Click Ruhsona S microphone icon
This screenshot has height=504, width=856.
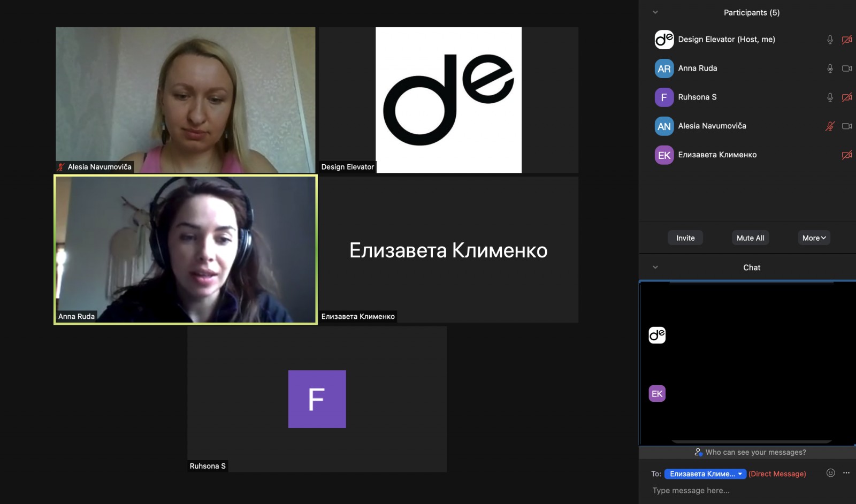[x=830, y=97]
